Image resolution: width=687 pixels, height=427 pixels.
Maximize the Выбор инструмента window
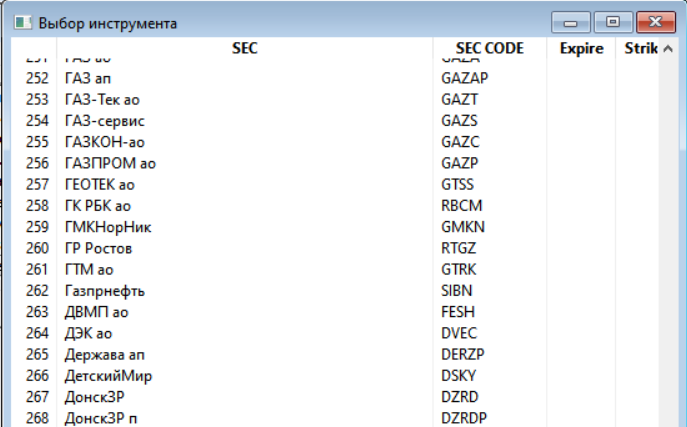point(613,22)
